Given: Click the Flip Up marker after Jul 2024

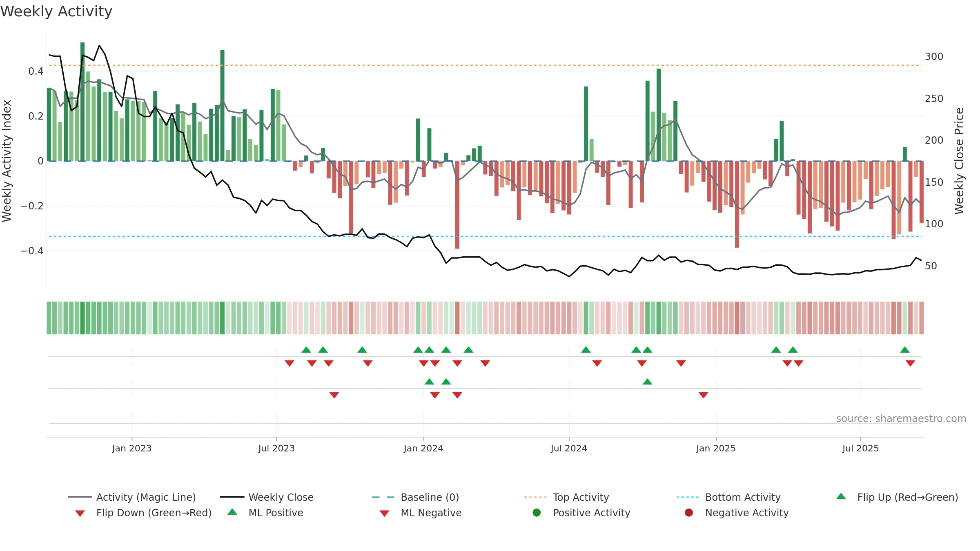Looking at the screenshot, I should point(586,350).
